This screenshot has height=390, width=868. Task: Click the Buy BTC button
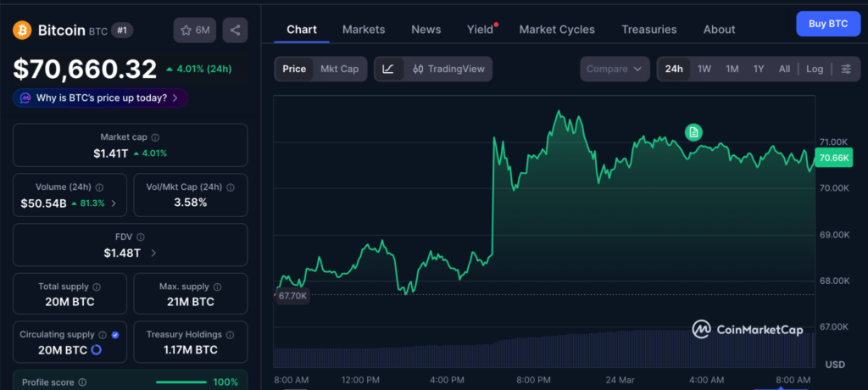827,24
